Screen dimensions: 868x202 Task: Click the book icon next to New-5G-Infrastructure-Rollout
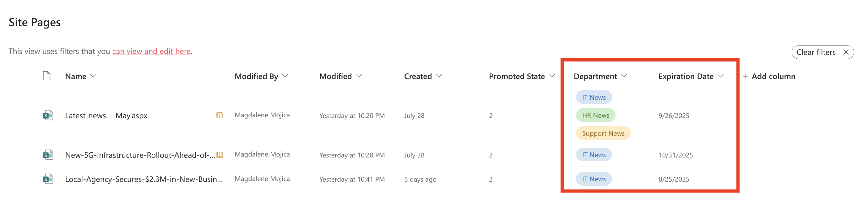(220, 155)
